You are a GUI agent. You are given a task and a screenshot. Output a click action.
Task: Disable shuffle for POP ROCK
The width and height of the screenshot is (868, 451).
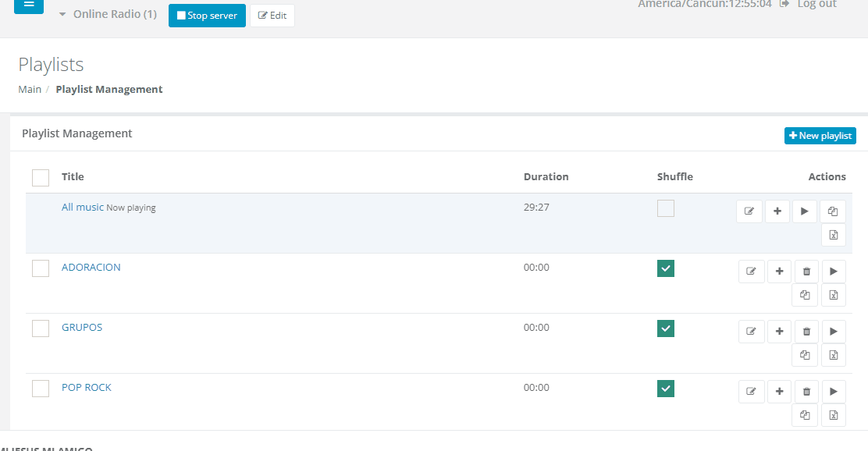665,389
